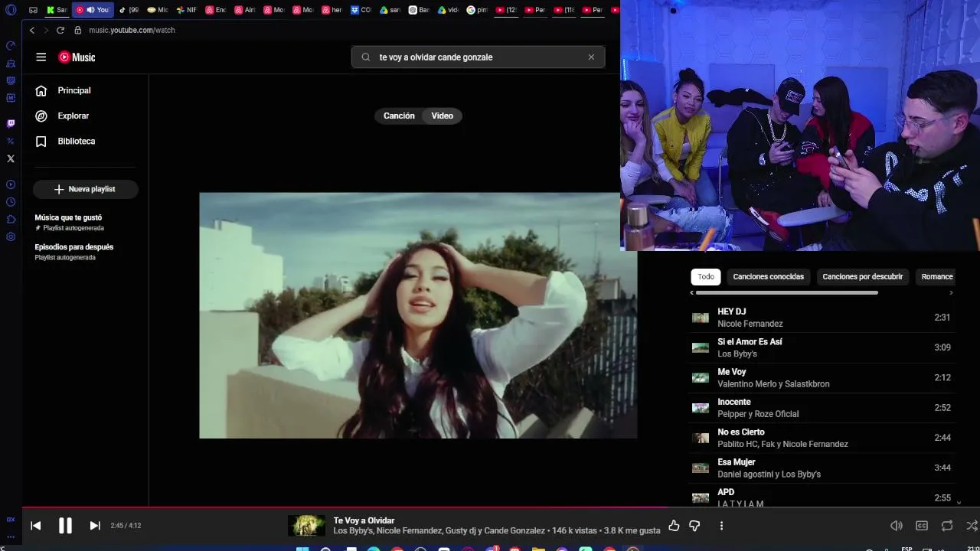Image resolution: width=980 pixels, height=551 pixels.
Task: Play Esa Mujer by Daniel agostini
Action: (x=821, y=468)
